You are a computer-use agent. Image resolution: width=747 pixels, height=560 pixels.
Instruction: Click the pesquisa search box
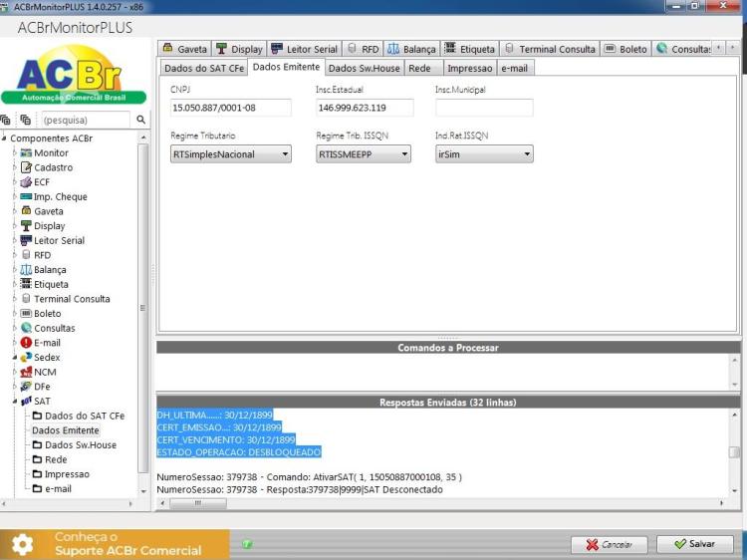(x=86, y=120)
